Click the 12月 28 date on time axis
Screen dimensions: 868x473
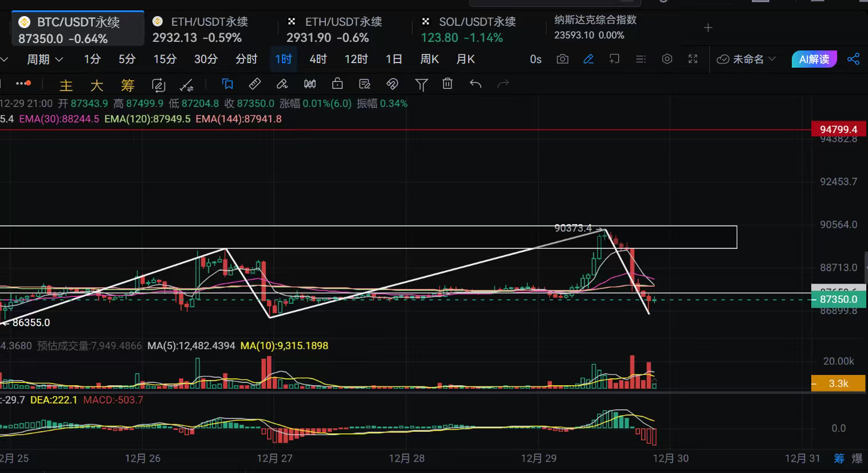pos(407,458)
